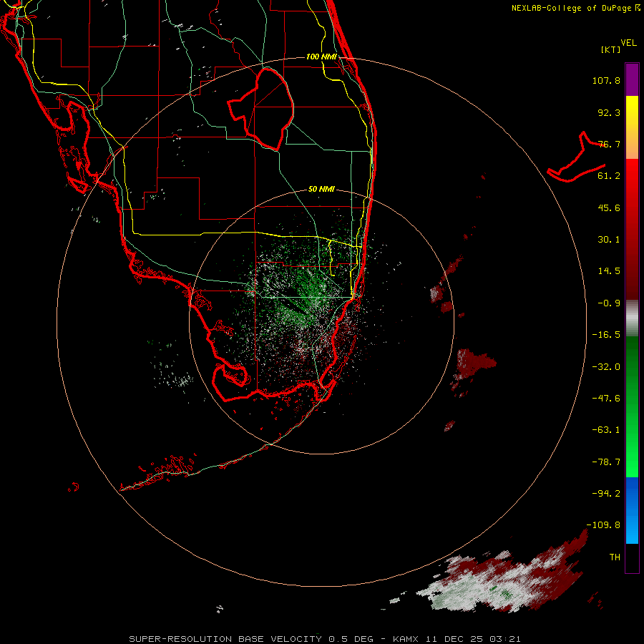Click the -78.7 legend value
This screenshot has height=644, width=644.
[x=606, y=462]
